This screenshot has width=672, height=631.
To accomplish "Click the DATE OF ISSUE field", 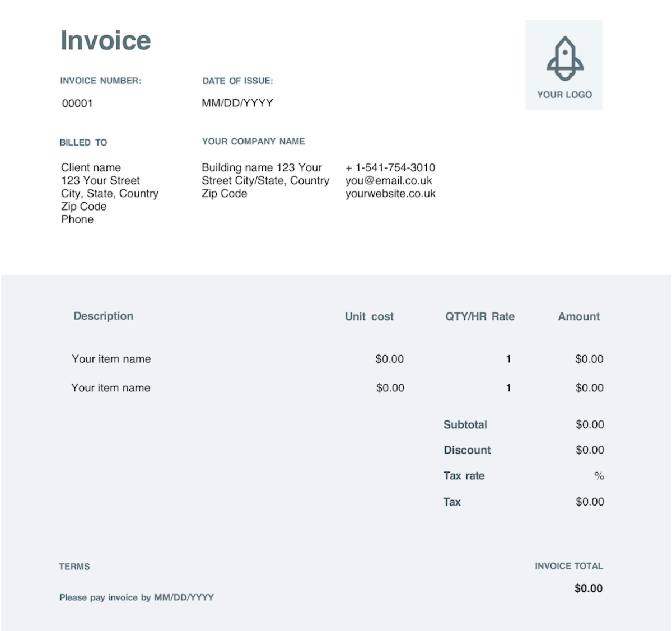I will point(237,81).
